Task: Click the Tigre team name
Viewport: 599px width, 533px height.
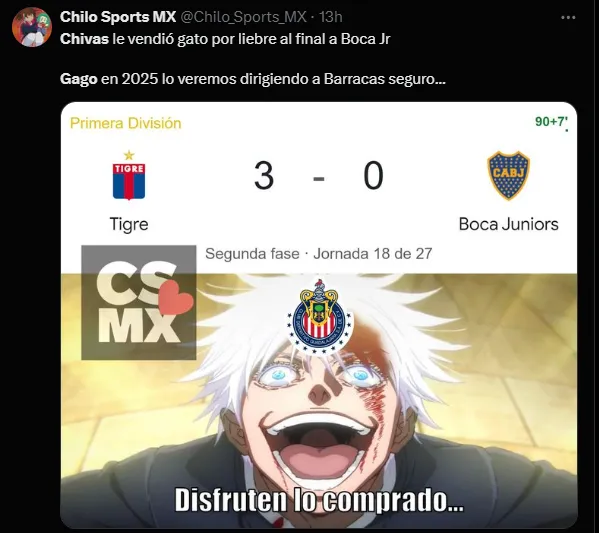Action: (x=129, y=224)
